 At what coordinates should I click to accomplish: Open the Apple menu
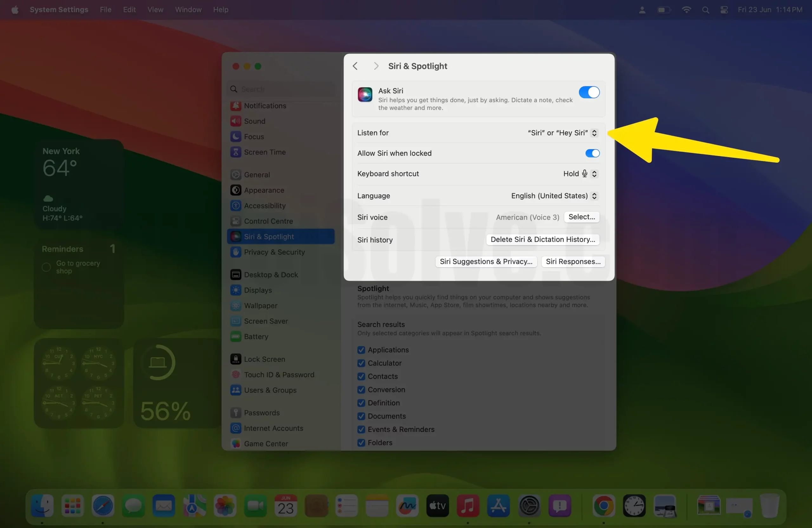(x=15, y=10)
